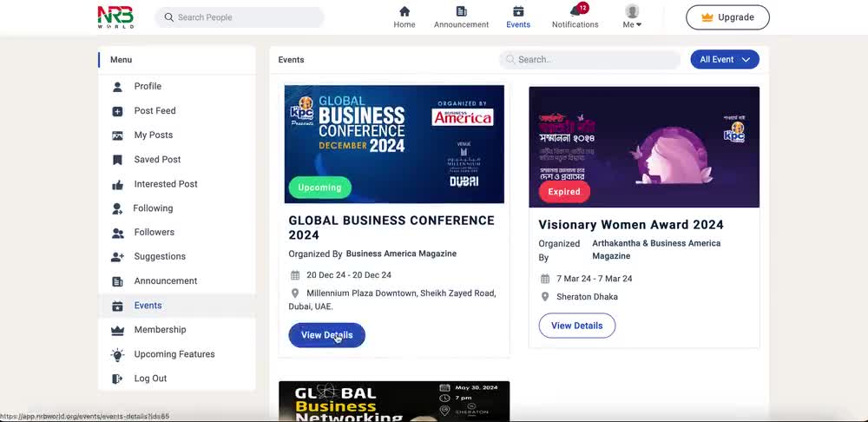The height and width of the screenshot is (422, 868).
Task: Click the date text 7 Mar 24 - 7 Mar 24
Action: coord(595,279)
